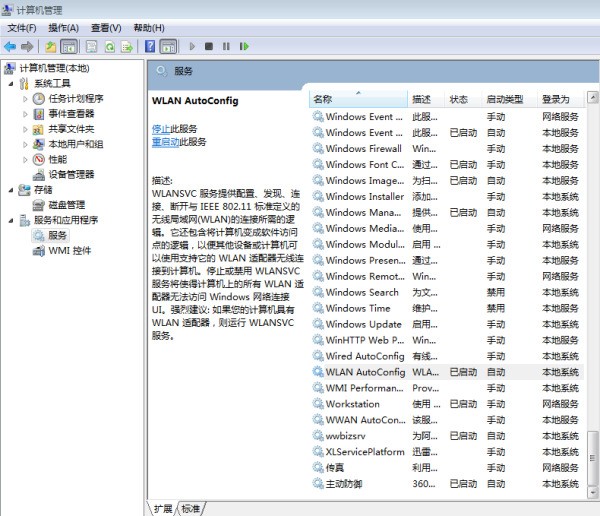Image resolution: width=600 pixels, height=516 pixels.
Task: Sort services by 描述 column header
Action: [426, 100]
